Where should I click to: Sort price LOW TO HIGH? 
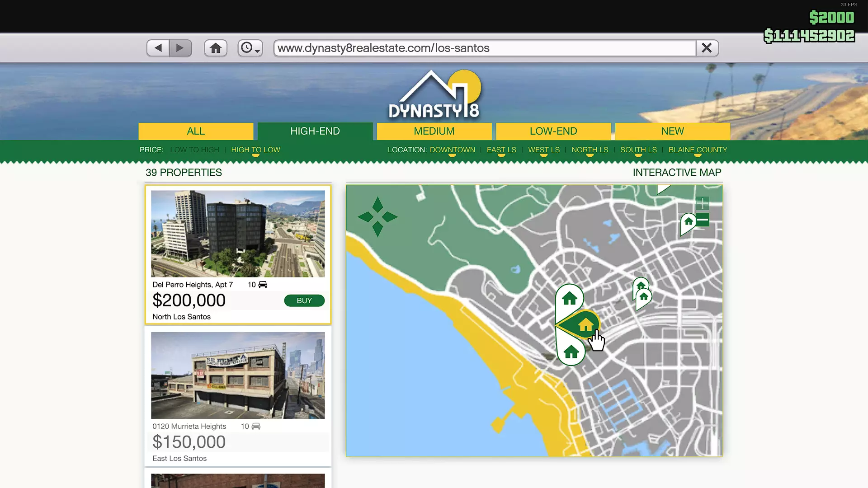[x=194, y=150]
